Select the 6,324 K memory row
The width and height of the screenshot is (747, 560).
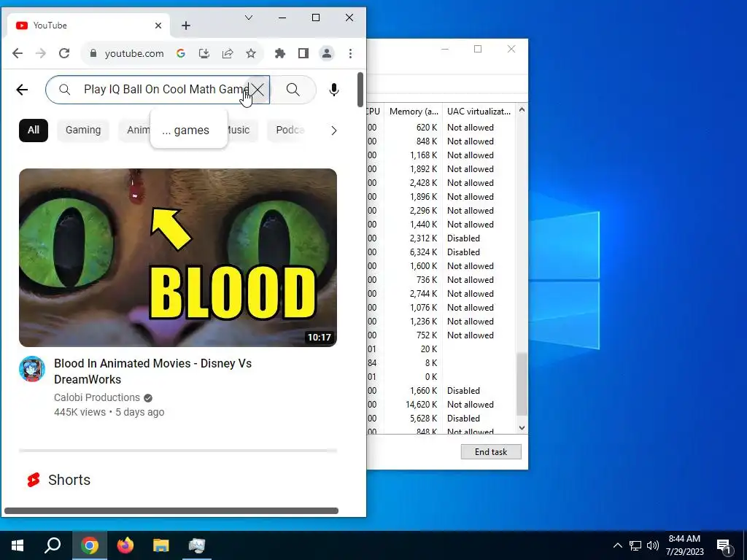click(441, 252)
